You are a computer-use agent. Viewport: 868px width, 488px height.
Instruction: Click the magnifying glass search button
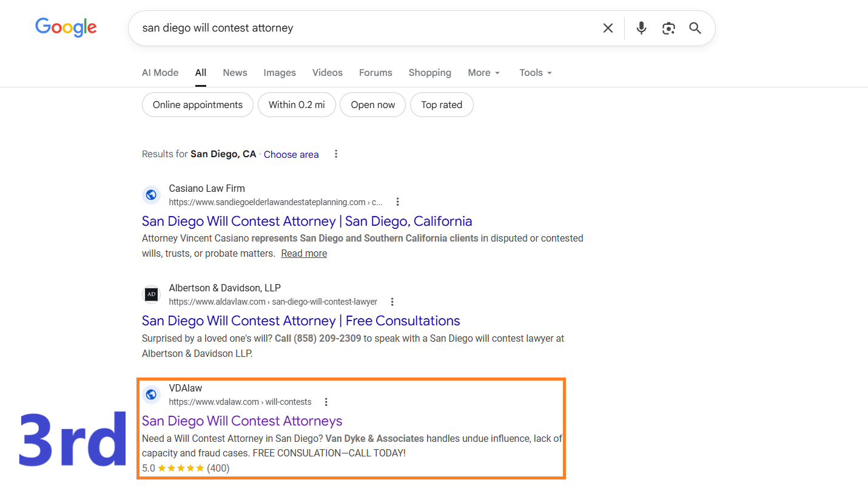click(695, 28)
